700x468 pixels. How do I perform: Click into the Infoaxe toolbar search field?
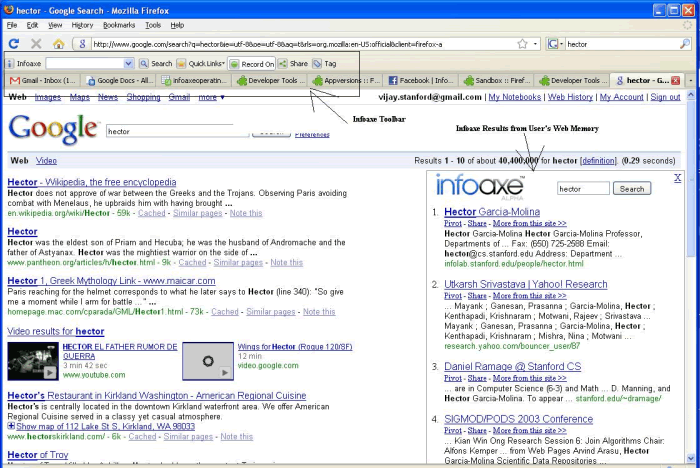click(x=85, y=63)
